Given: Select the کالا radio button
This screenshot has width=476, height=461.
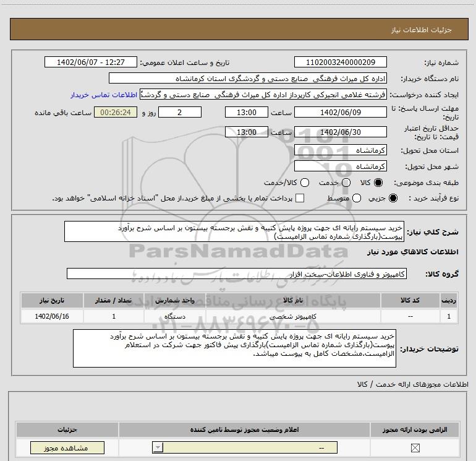Looking at the screenshot, I should tap(378, 183).
